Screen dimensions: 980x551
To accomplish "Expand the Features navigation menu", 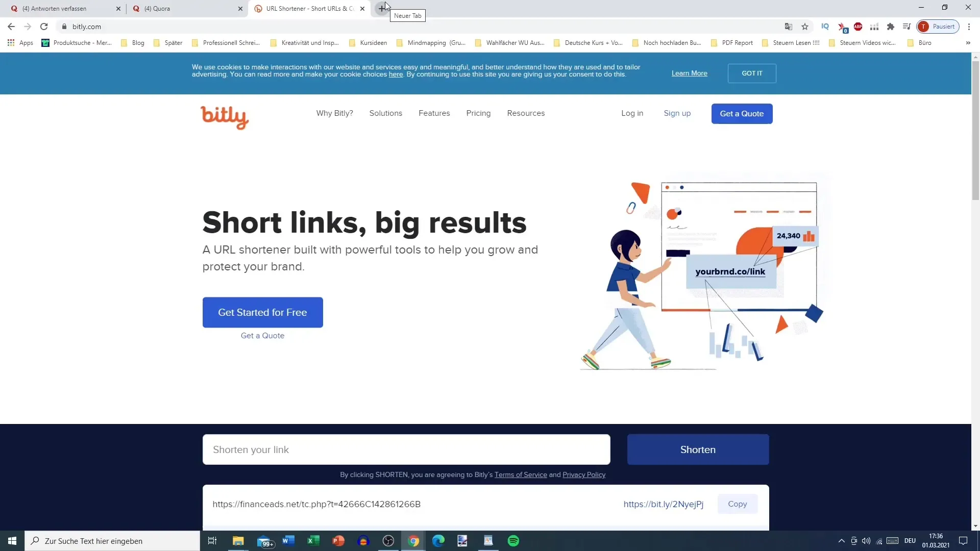I will (434, 113).
